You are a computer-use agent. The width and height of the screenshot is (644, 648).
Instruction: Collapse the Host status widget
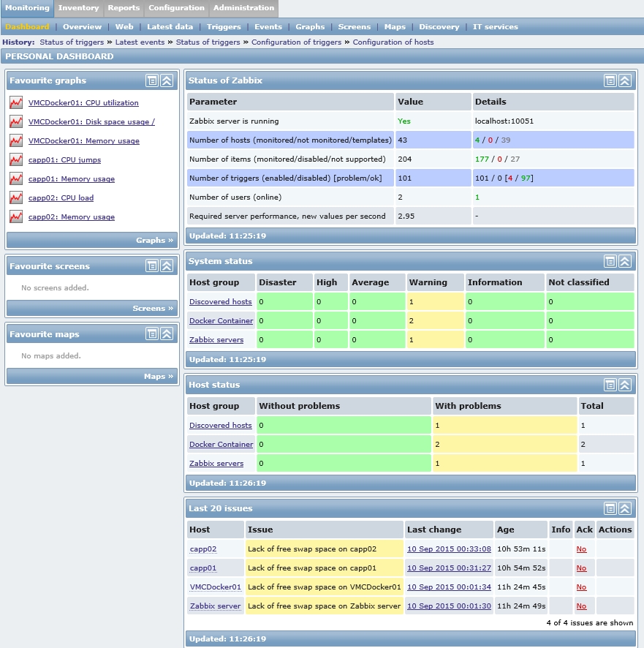625,385
